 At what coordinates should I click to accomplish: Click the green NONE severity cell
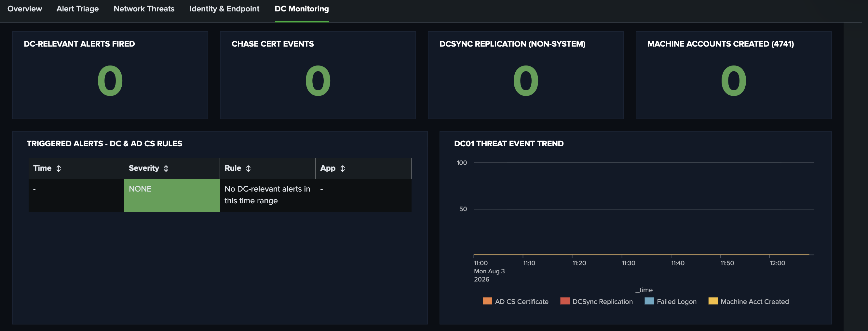point(172,195)
